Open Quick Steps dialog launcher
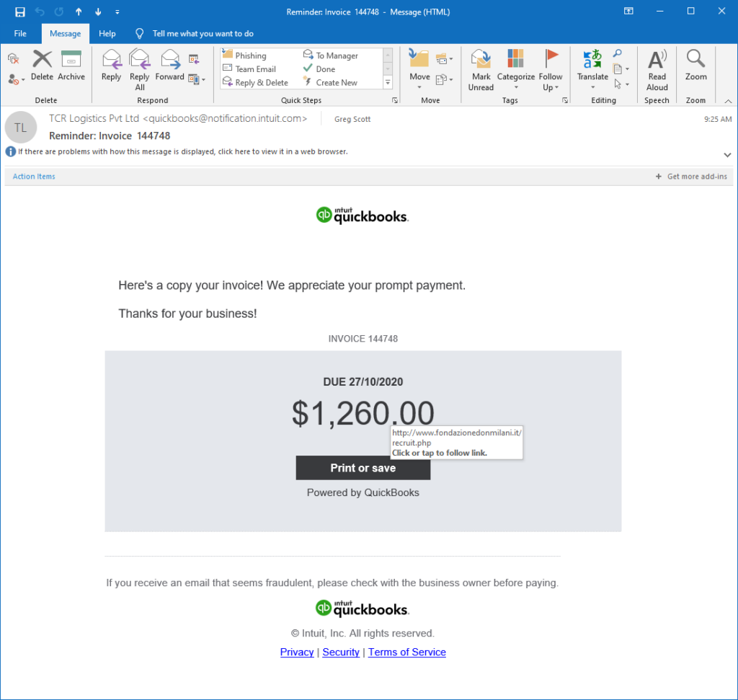738x700 pixels. coord(395,100)
